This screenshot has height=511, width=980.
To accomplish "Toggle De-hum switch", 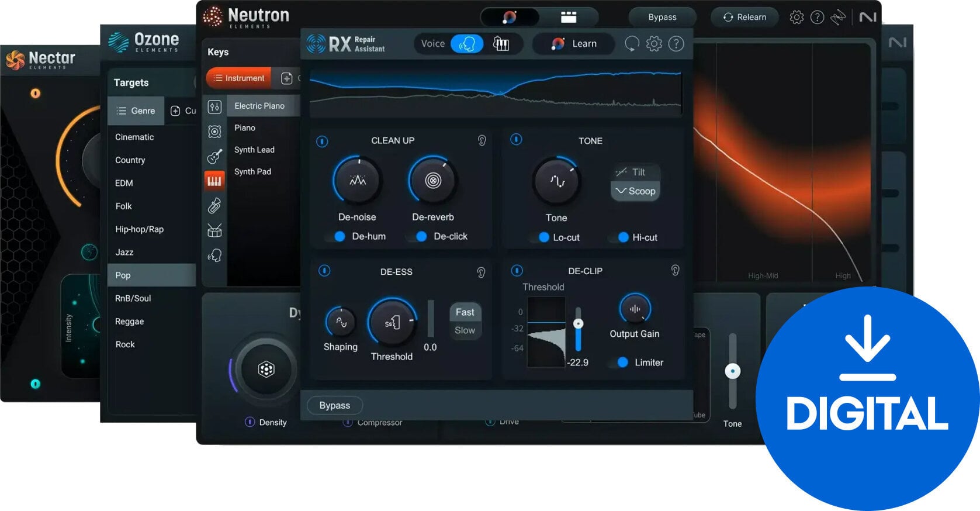I will click(x=336, y=236).
